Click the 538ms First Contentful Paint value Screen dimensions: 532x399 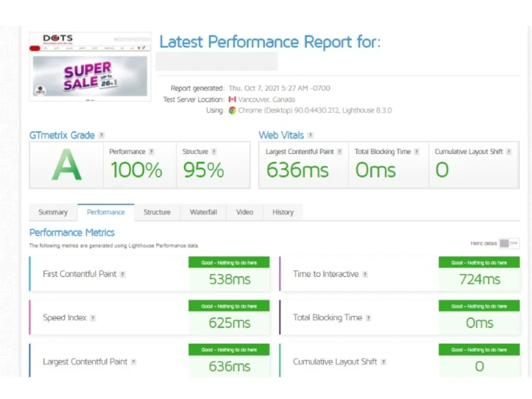230,280
